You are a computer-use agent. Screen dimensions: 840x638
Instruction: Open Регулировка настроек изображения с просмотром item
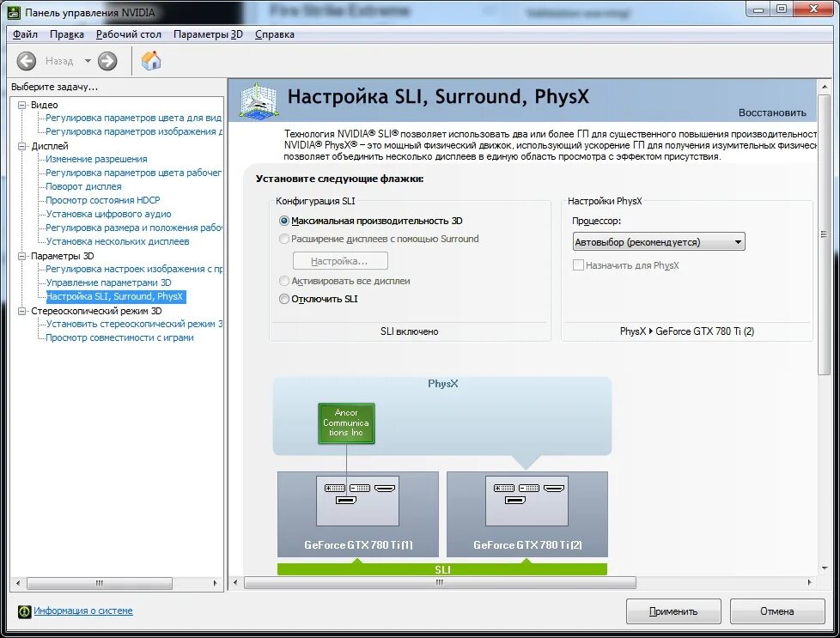pyautogui.click(x=133, y=269)
